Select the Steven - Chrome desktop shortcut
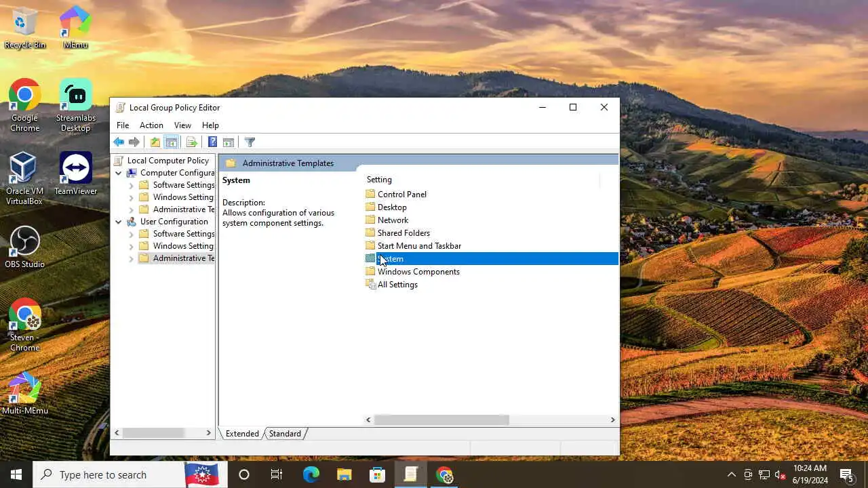 25,326
